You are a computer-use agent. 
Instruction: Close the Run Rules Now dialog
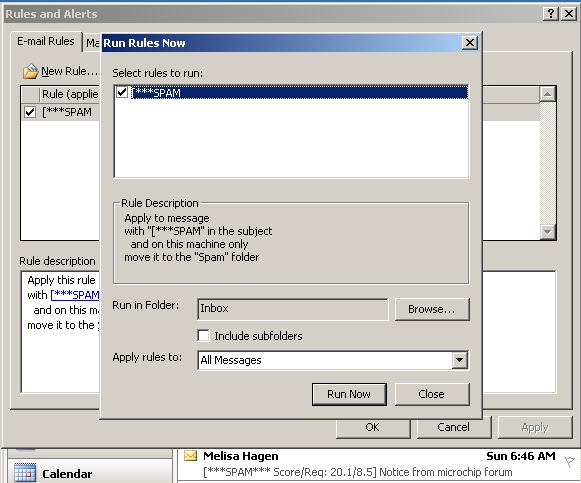pyautogui.click(x=470, y=43)
